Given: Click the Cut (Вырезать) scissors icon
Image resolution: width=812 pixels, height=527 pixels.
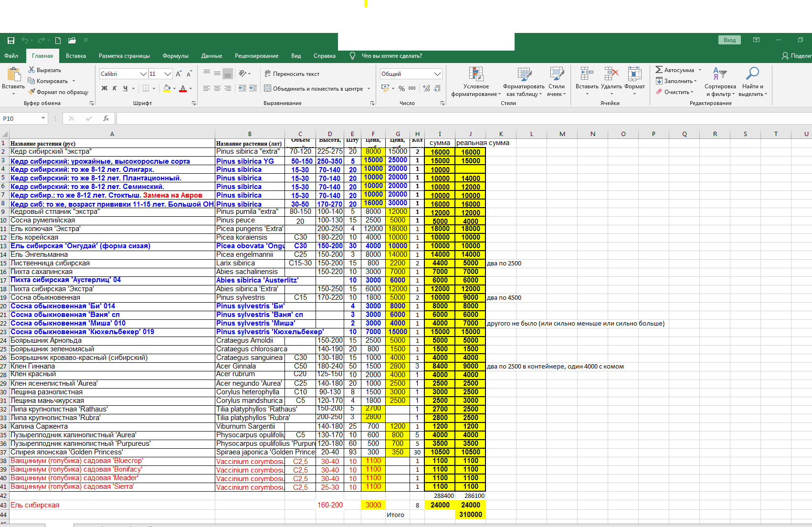Looking at the screenshot, I should click(x=32, y=70).
